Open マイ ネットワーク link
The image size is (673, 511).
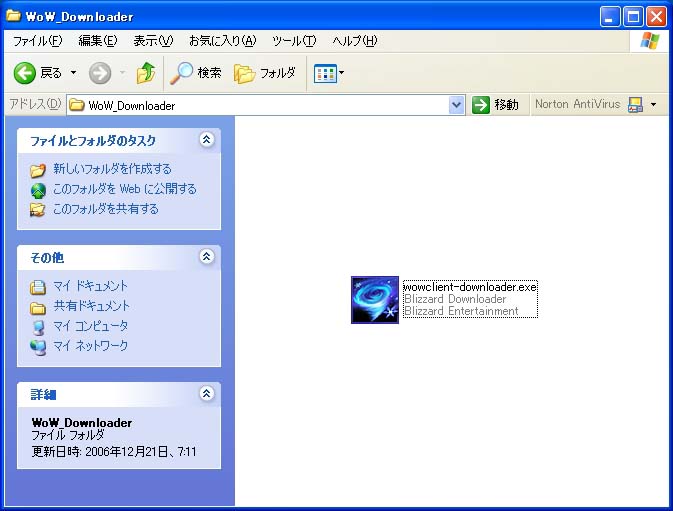90,346
